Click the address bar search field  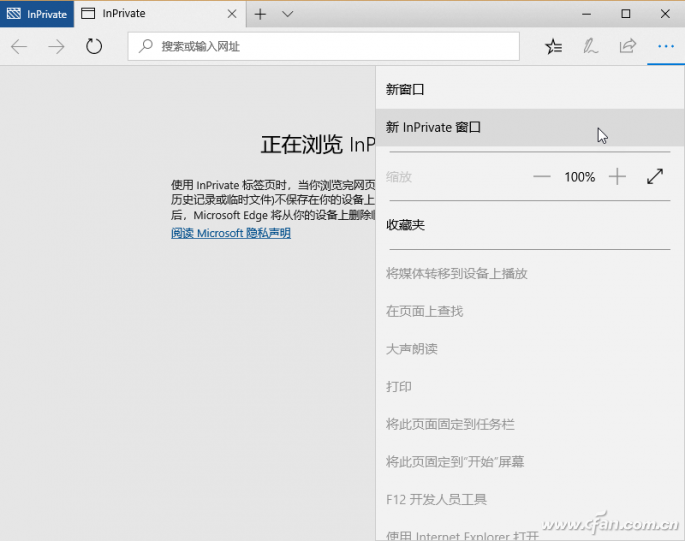[324, 46]
